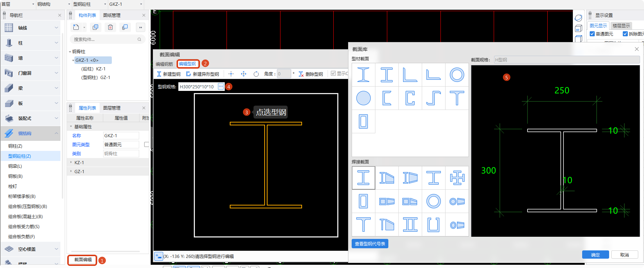Toggle the 显示 checkbox in section editor toolbar
Viewport: 644px width, 268px height.
tap(333, 73)
